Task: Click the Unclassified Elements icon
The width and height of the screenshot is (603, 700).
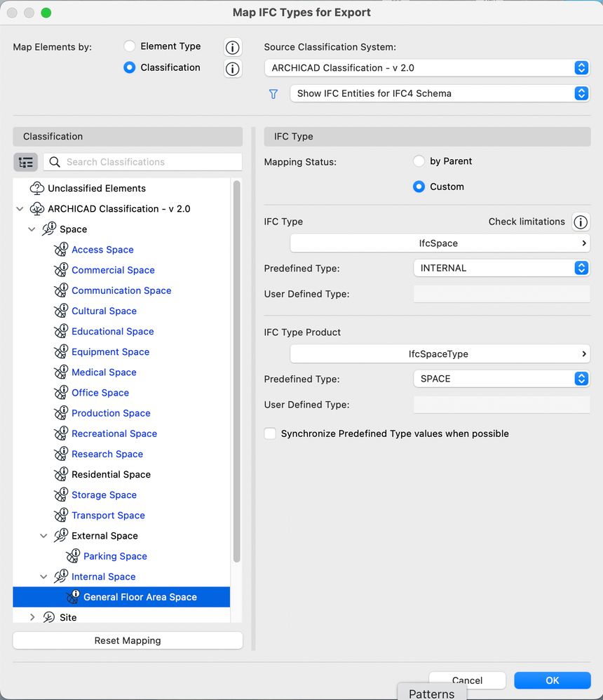Action: (36, 189)
